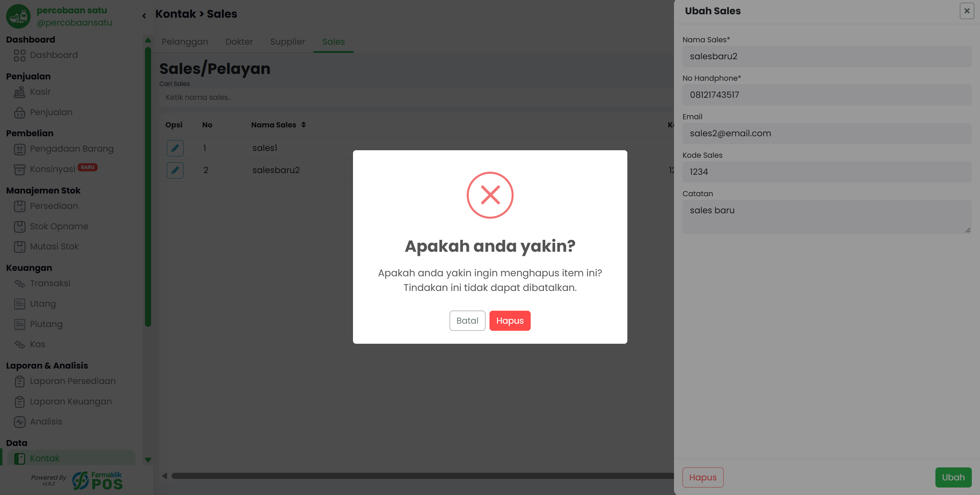The height and width of the screenshot is (495, 980).
Task: Click the percobaan satu store avatar
Action: 18,16
